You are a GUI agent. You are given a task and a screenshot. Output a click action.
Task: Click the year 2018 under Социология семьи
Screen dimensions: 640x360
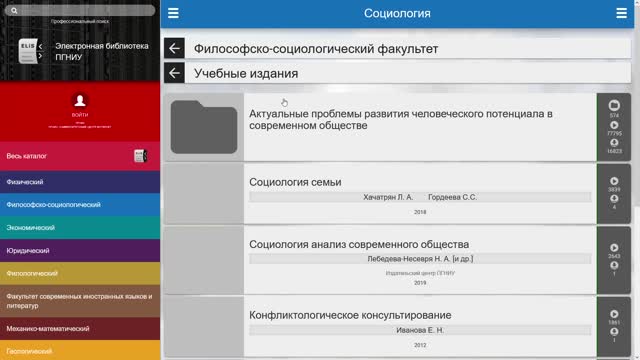[420, 212]
